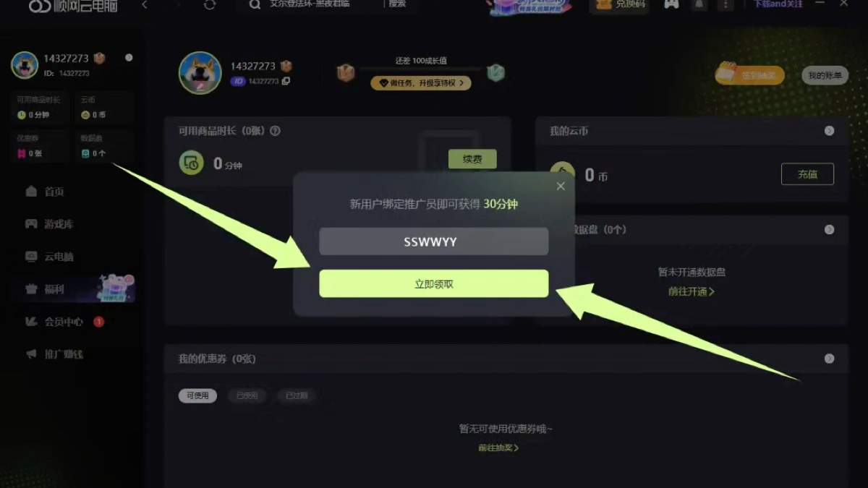Click the 充值 recharge button
The height and width of the screenshot is (488, 868).
807,174
